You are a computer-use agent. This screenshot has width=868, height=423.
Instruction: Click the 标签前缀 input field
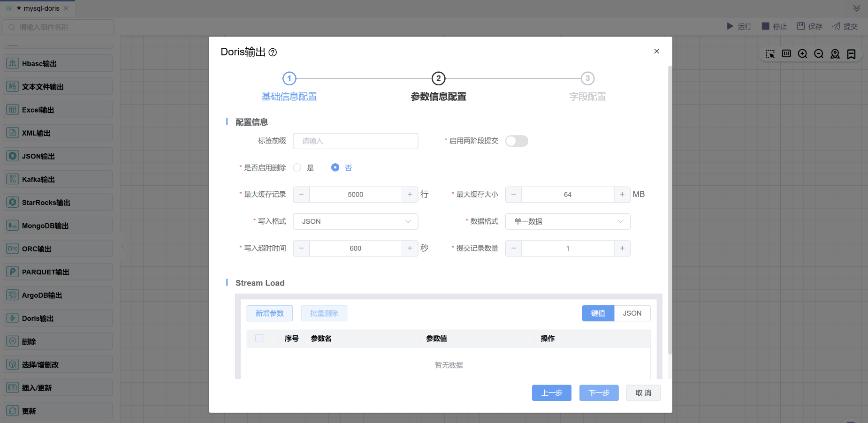(355, 141)
